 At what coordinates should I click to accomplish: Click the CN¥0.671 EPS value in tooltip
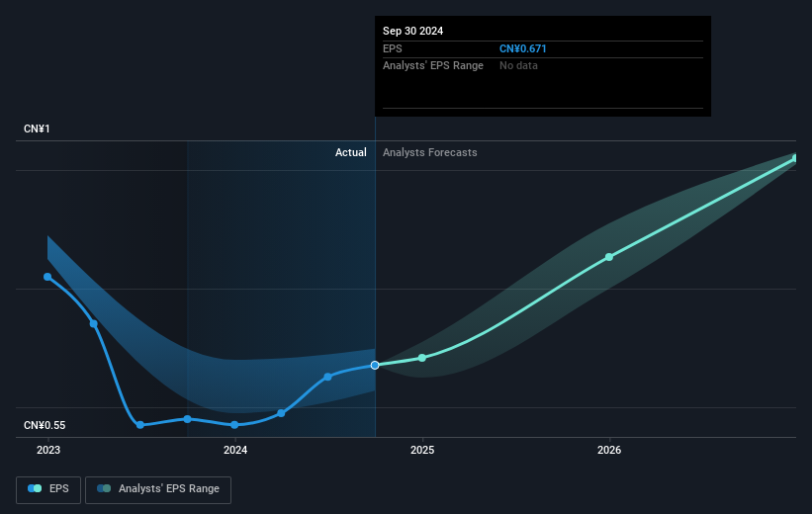pos(522,48)
